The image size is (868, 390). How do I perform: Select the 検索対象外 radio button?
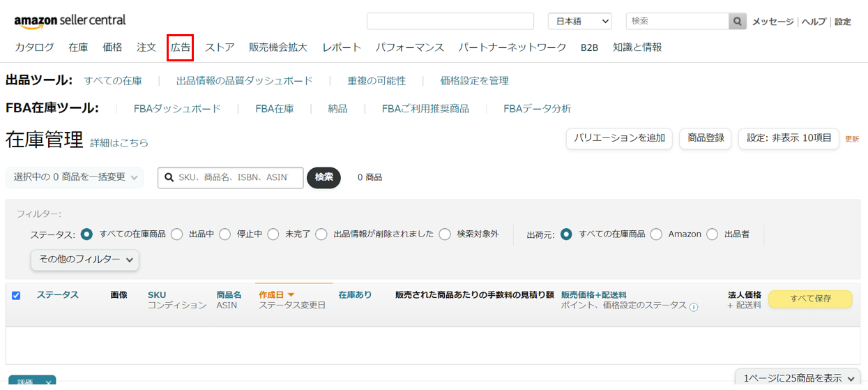(445, 234)
